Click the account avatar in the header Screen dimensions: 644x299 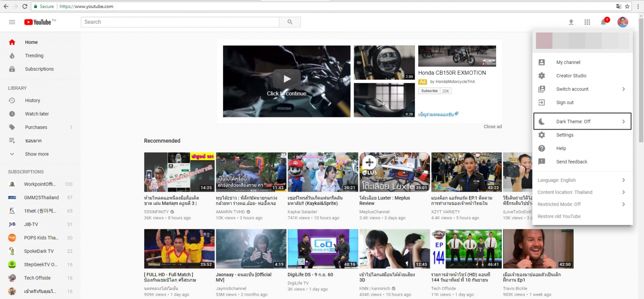623,22
